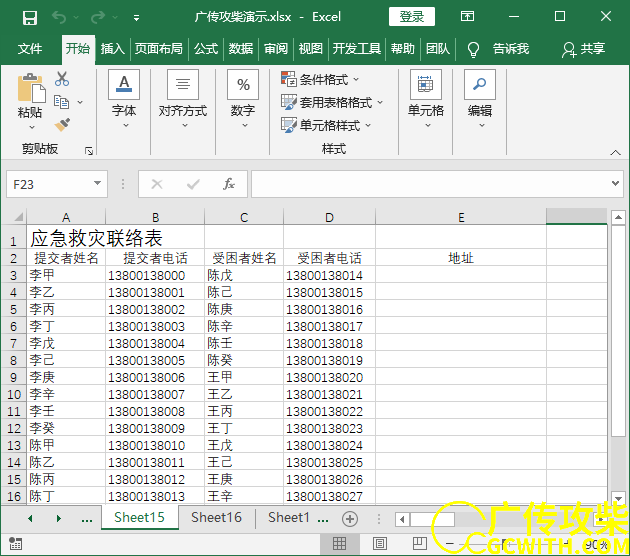
Task: Expand the 粘贴 dropdown arrow
Action: pos(32,127)
